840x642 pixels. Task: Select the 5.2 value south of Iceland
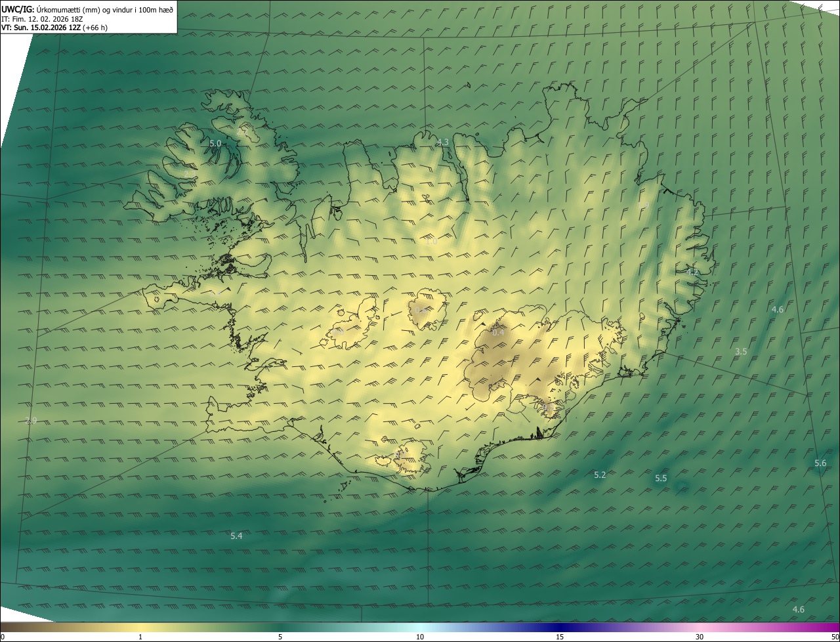click(600, 475)
